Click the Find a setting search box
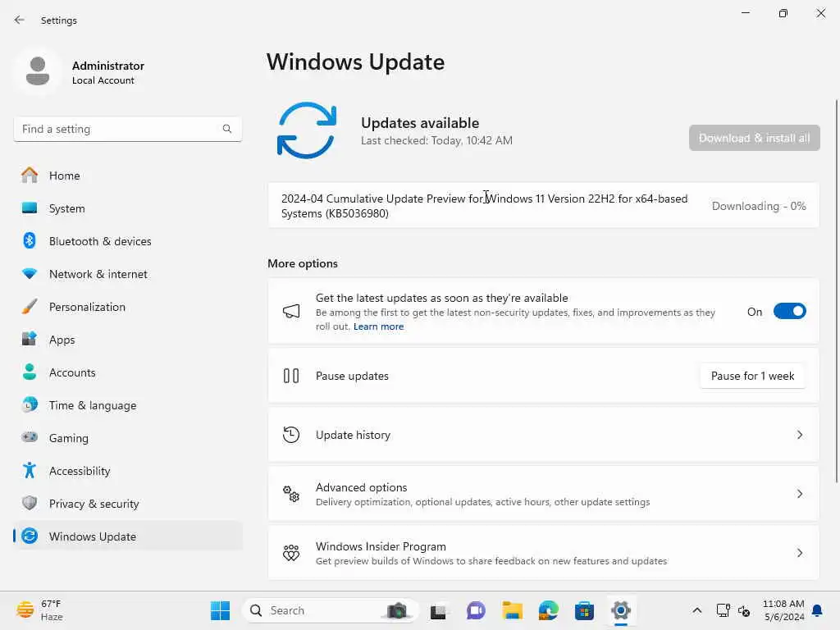Viewport: 840px width, 630px height. (x=127, y=129)
